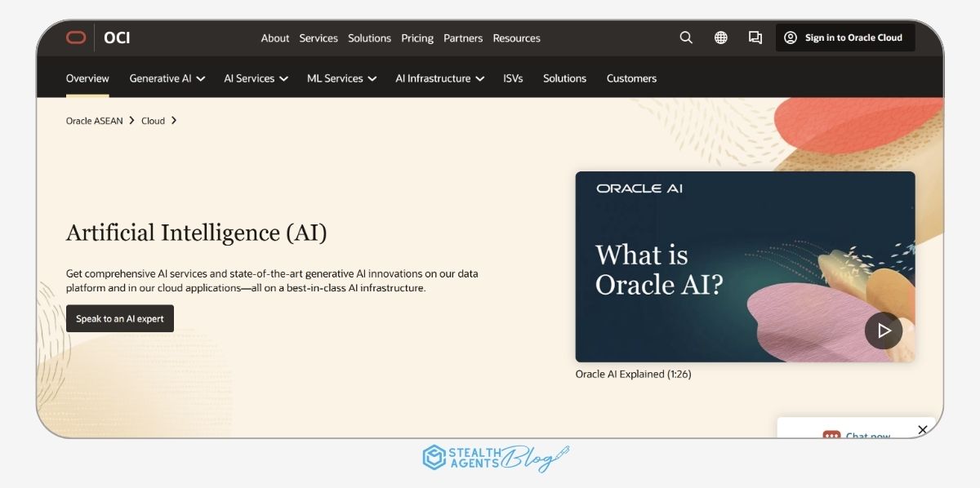
Task: Select the About menu item
Action: [275, 38]
